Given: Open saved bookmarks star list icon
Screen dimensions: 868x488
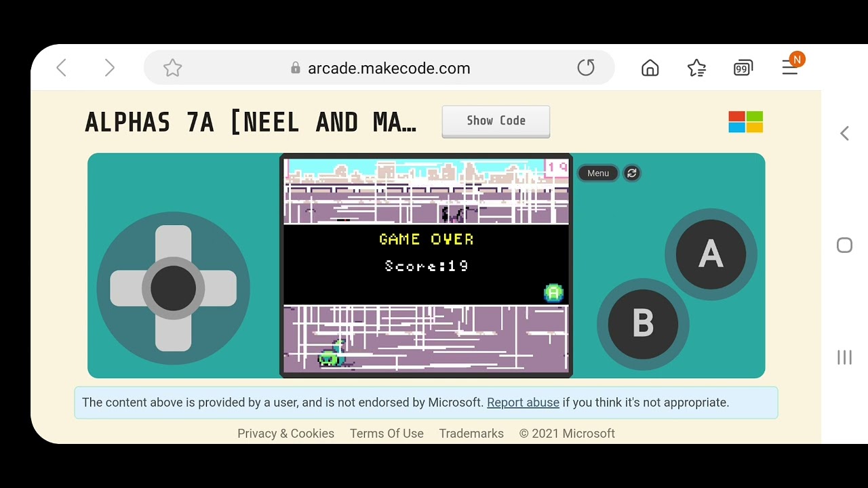Looking at the screenshot, I should click(x=696, y=68).
